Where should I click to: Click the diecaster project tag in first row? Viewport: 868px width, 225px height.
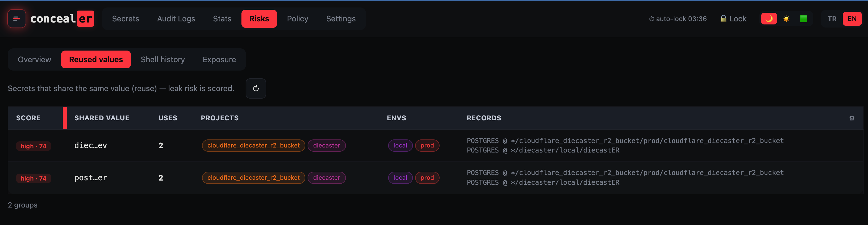(326, 146)
